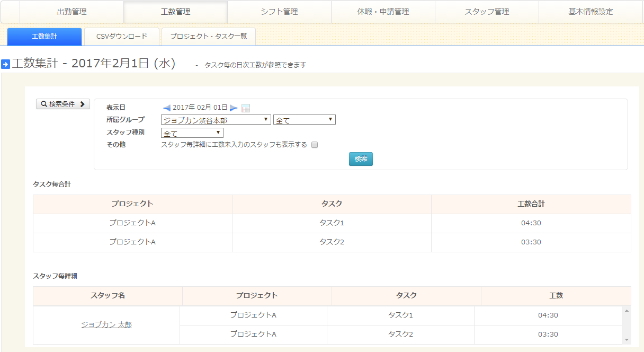This screenshot has width=644, height=352.
Task: Go to previous day with left arrow
Action: 166,108
